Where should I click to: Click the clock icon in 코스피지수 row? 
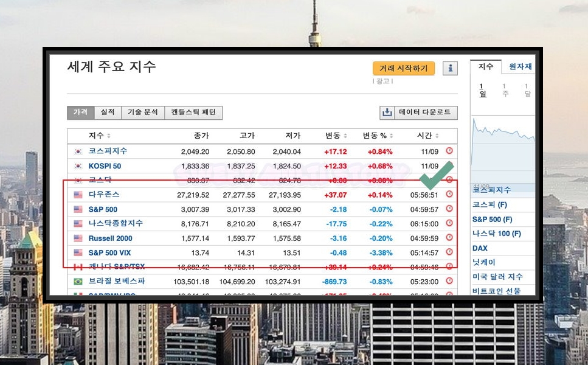click(449, 151)
